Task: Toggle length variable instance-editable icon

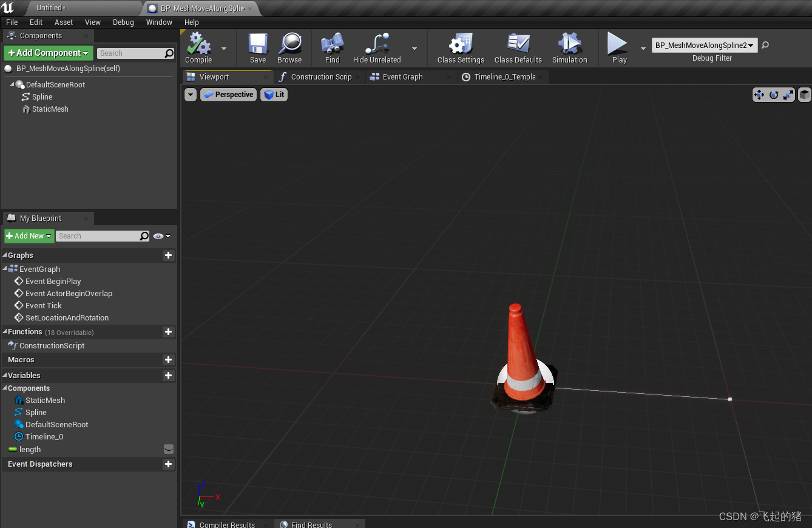Action: click(x=169, y=449)
